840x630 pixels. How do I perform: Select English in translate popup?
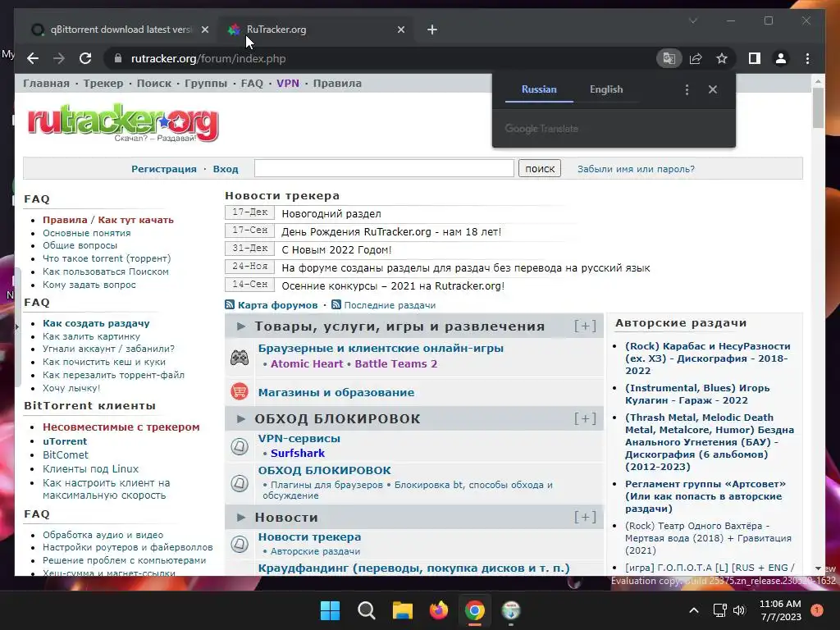(606, 89)
